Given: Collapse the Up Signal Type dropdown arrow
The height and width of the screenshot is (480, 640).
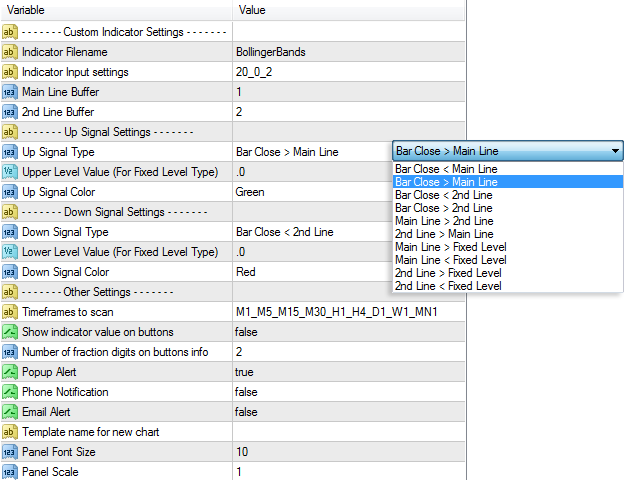Looking at the screenshot, I should [615, 152].
